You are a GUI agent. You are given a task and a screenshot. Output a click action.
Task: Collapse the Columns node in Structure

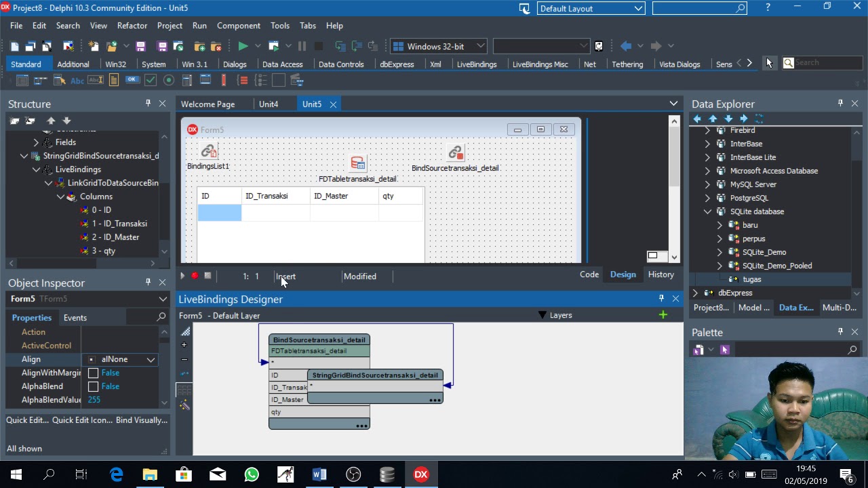pos(60,197)
